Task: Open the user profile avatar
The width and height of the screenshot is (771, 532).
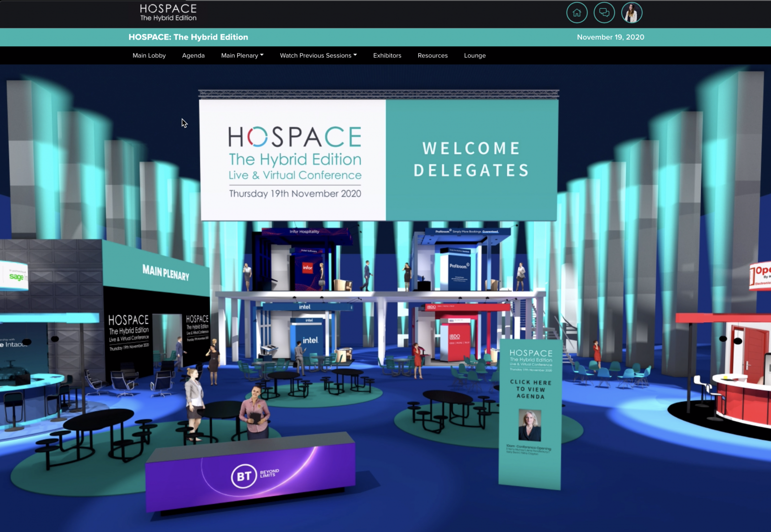Action: pos(632,13)
